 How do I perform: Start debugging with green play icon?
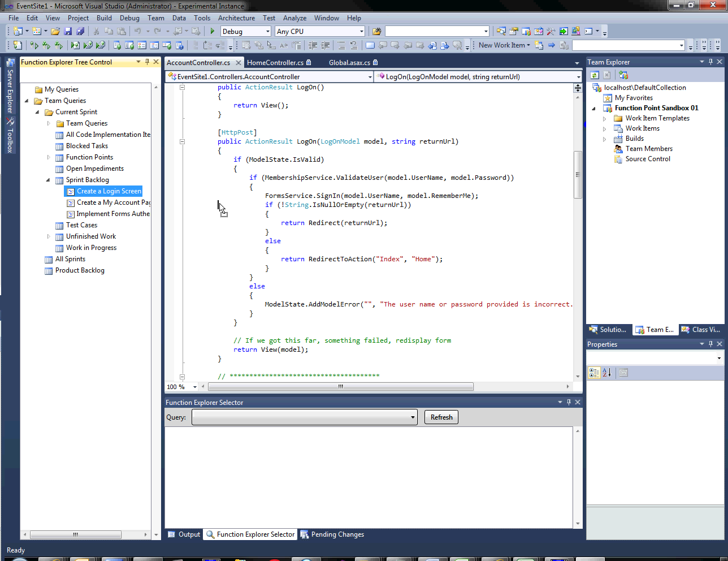(x=213, y=31)
